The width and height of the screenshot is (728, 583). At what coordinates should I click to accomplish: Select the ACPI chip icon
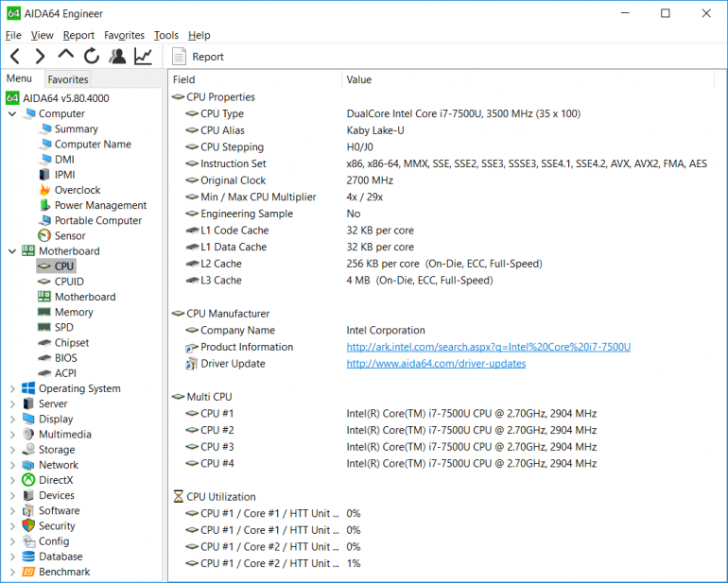coord(44,373)
